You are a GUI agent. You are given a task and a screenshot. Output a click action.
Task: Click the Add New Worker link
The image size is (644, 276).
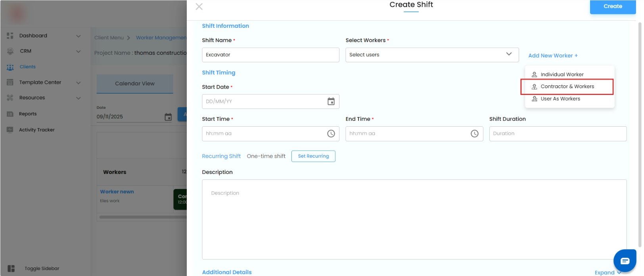pyautogui.click(x=553, y=56)
